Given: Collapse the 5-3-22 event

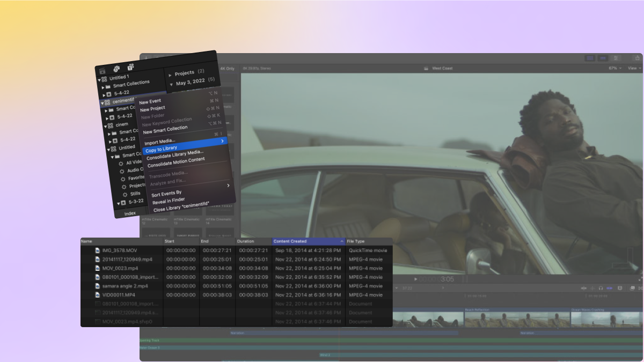Looking at the screenshot, I should [x=119, y=203].
